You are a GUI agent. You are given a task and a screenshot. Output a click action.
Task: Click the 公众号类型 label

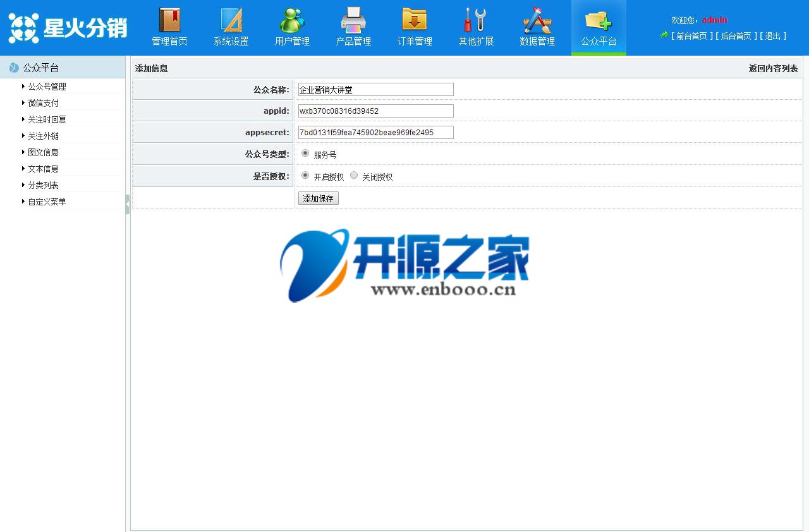tap(267, 154)
